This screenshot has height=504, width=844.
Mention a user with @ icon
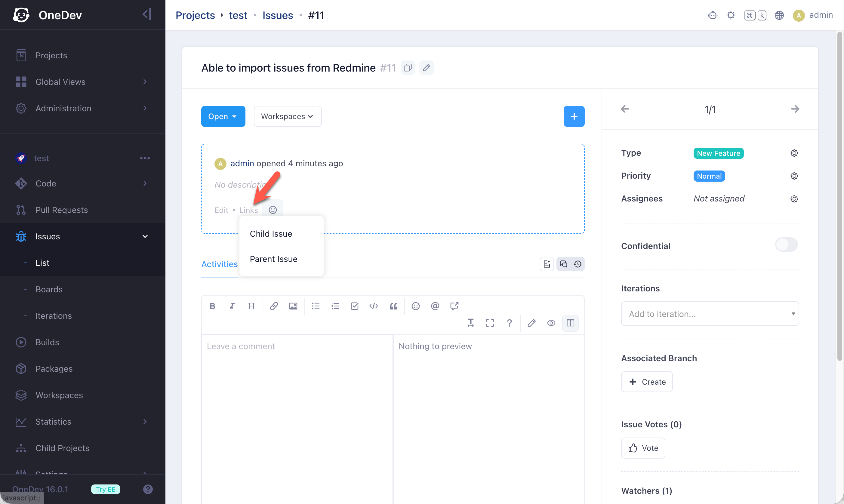(x=435, y=306)
